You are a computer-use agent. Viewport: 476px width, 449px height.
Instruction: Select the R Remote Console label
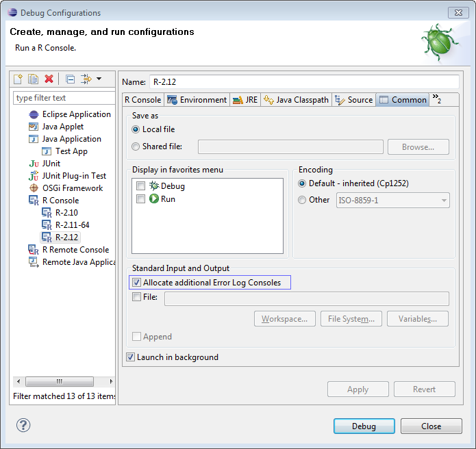(x=75, y=250)
